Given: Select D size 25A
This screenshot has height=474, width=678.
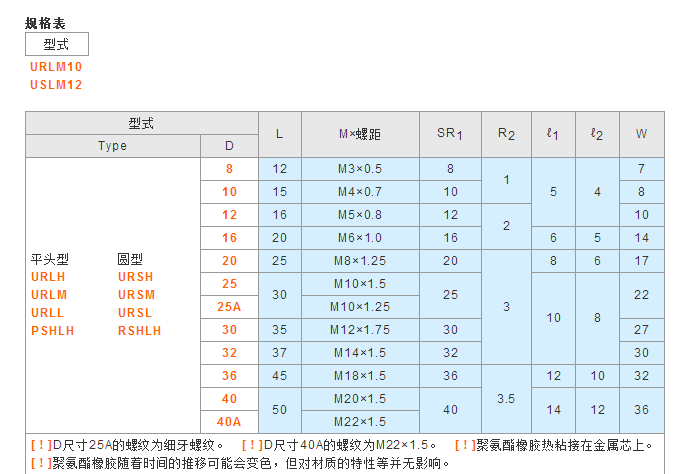Looking at the screenshot, I should pyautogui.click(x=229, y=307).
